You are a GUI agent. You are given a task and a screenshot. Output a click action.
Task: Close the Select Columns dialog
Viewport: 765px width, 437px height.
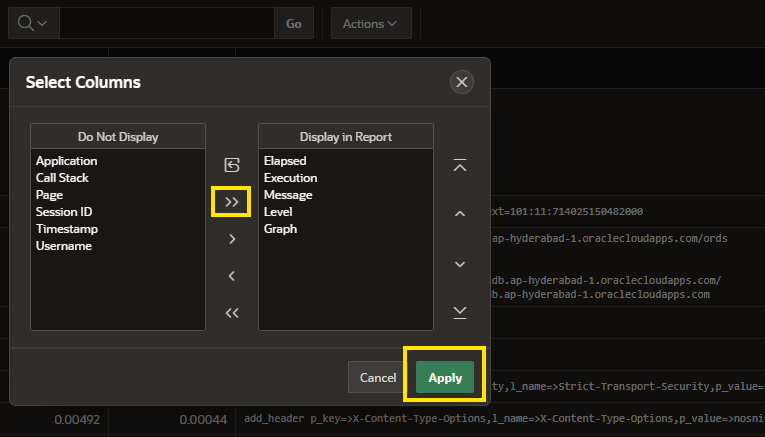point(462,82)
